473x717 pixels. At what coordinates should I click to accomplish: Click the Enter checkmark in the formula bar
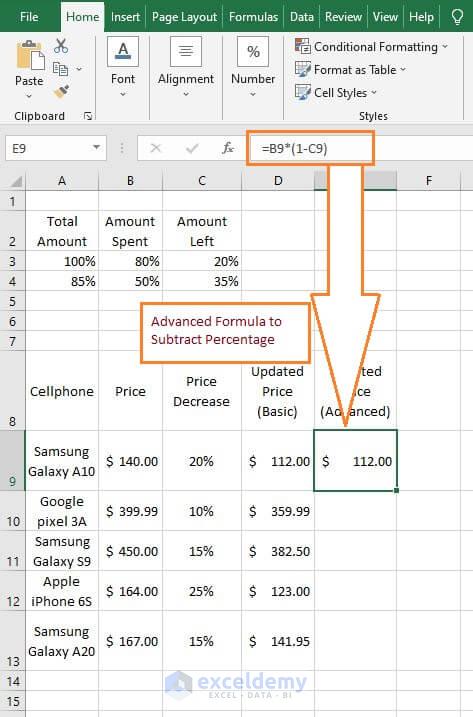point(192,148)
